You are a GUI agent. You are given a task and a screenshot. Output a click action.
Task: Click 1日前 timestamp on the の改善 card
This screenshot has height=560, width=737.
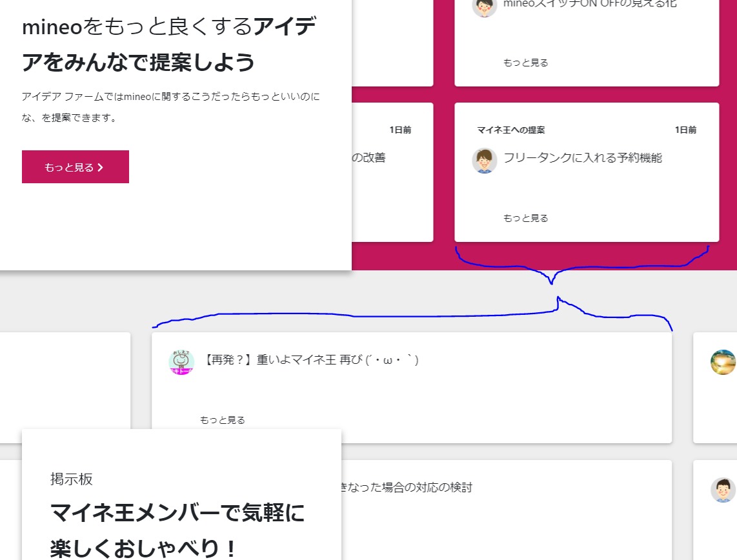(x=399, y=130)
